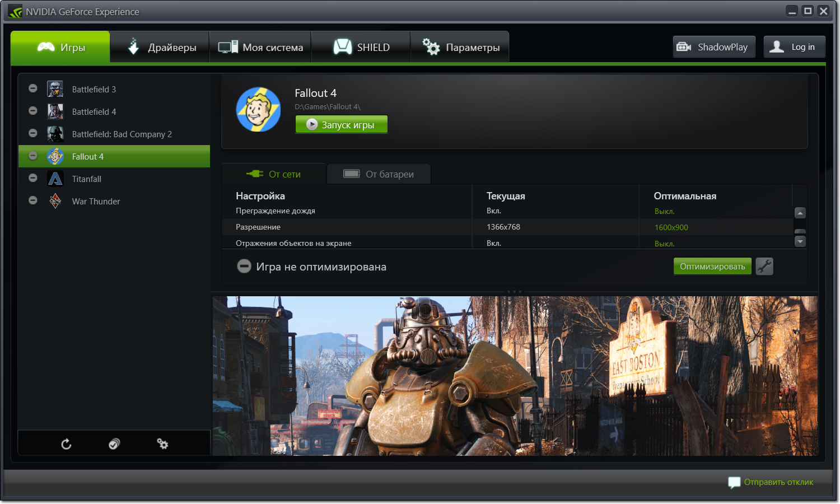The image size is (840, 504).
Task: Click the scan for games disc icon
Action: pos(114,444)
